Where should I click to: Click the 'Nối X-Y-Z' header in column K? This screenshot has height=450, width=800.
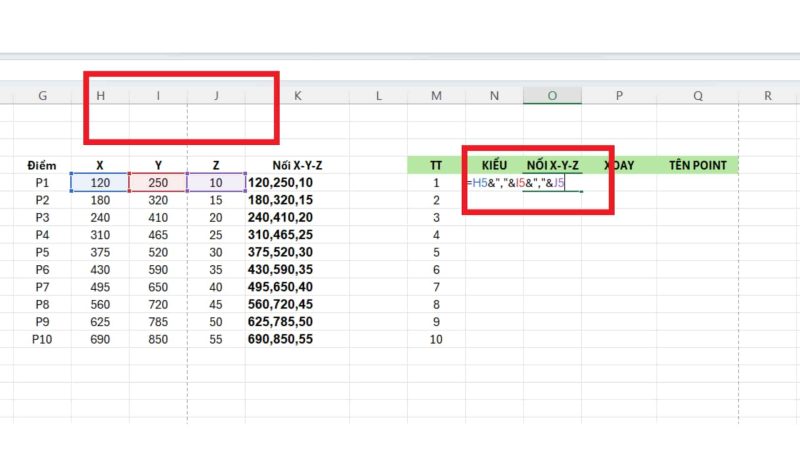297,165
